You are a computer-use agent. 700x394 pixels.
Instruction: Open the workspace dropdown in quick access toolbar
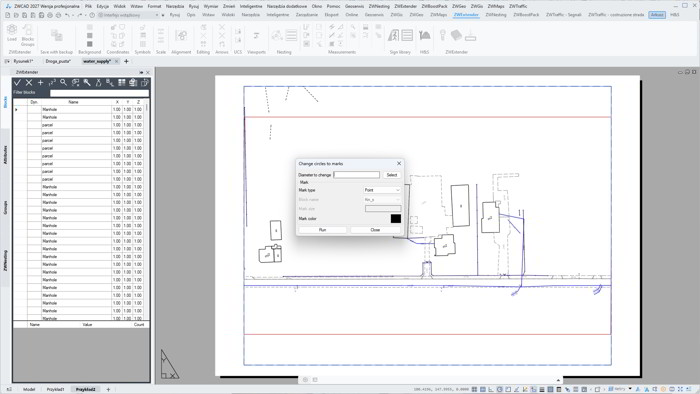(157, 15)
